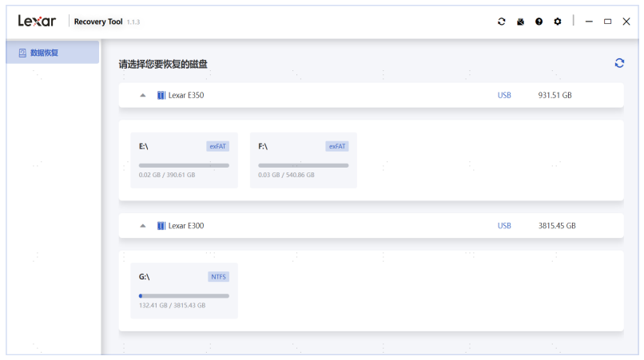The image size is (644, 360).
Task: Click the Lexar E300 drive icon
Action: tap(161, 226)
